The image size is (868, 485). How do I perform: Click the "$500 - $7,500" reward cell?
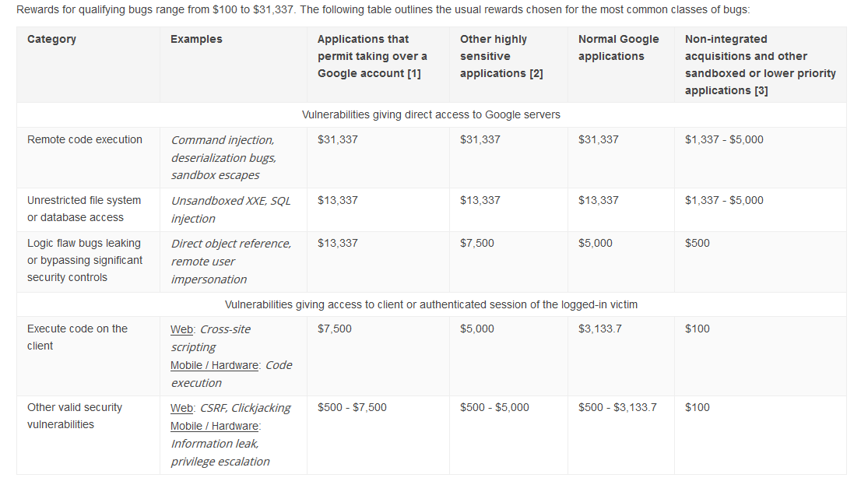[x=352, y=407]
